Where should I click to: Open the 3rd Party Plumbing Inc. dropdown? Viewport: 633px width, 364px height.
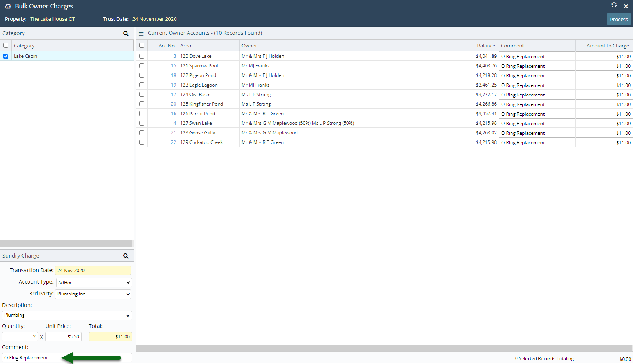pos(93,294)
